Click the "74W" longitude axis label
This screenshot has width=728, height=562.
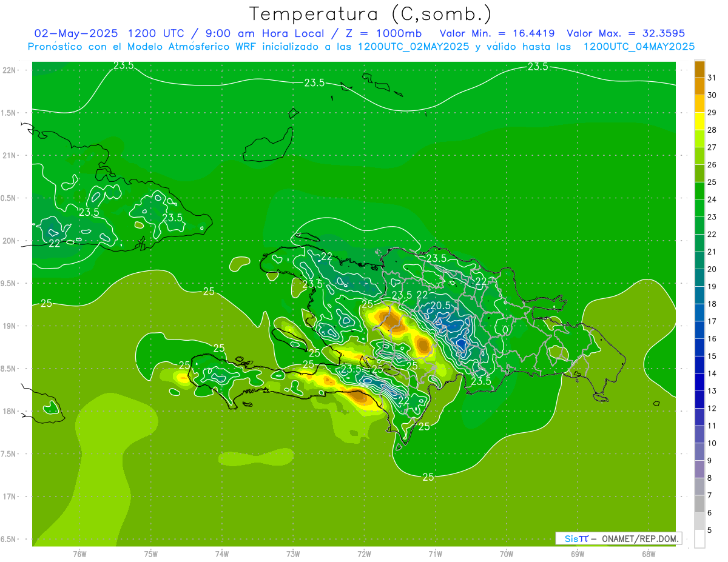coord(222,554)
